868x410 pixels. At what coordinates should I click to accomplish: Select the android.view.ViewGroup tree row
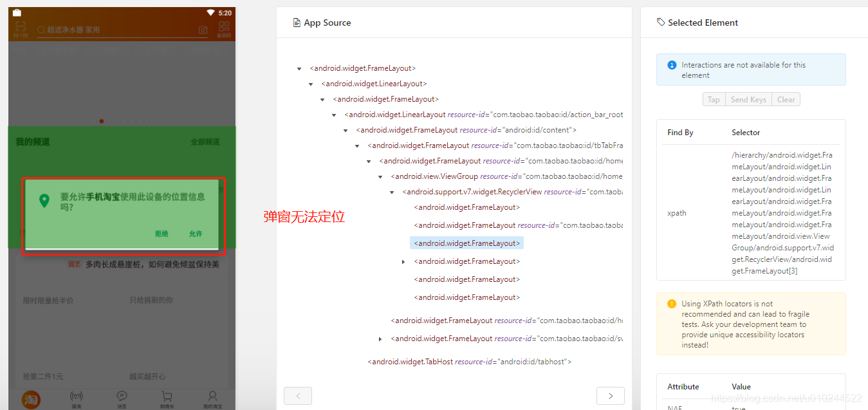(506, 176)
